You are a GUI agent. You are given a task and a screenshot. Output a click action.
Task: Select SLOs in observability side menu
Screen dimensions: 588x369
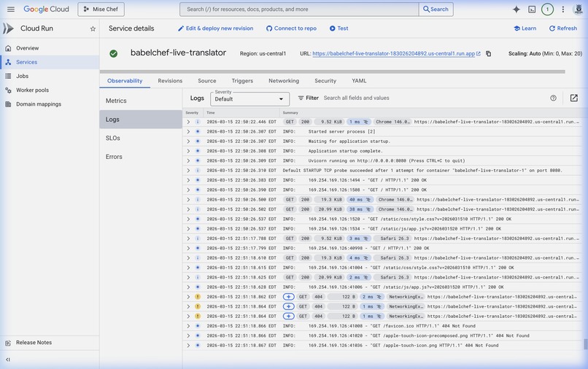coord(141,138)
